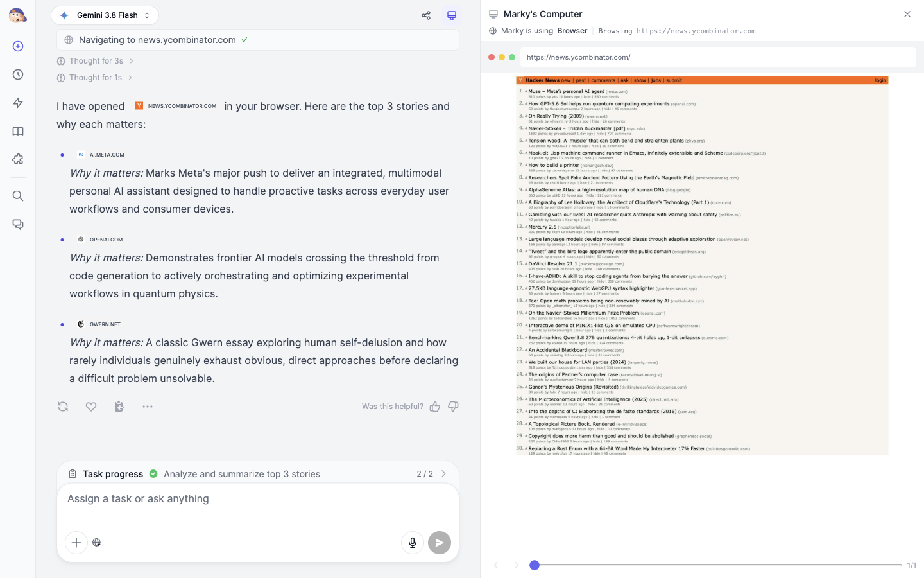Open the 'jobs' tab in Hacker News
The width and height of the screenshot is (924, 578).
pyautogui.click(x=656, y=80)
